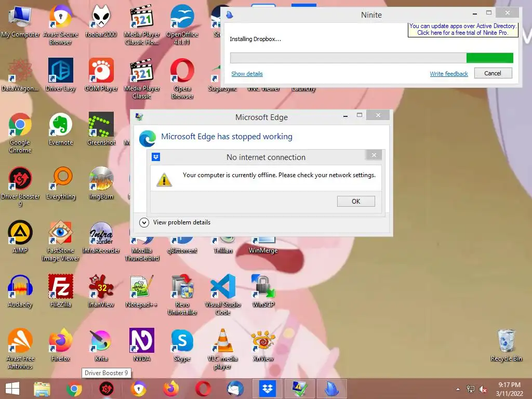This screenshot has width=532, height=399.
Task: Click the Ninite installation progress bar
Action: click(371, 58)
